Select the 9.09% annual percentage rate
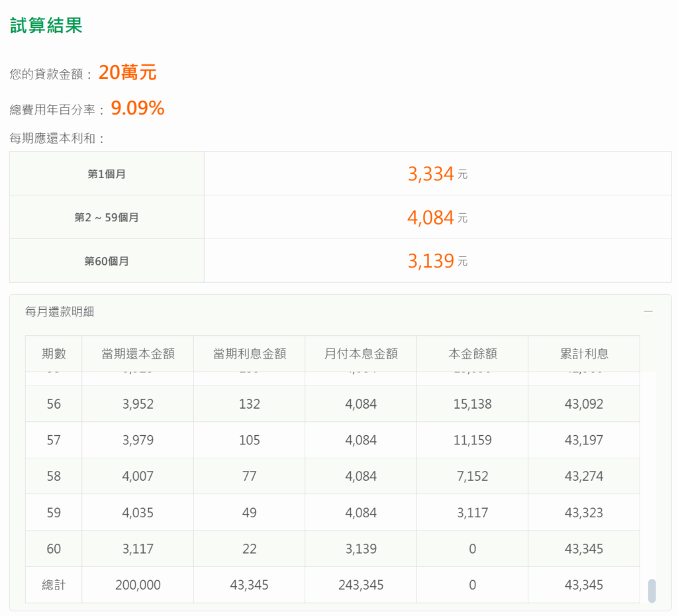Image resolution: width=678 pixels, height=616 pixels. (138, 108)
